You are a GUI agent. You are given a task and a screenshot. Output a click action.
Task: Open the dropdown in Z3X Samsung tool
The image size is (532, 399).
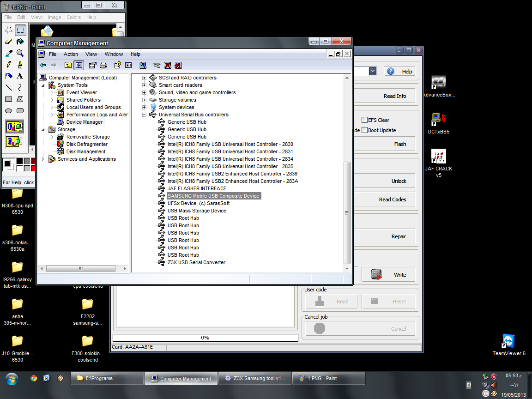click(373, 71)
